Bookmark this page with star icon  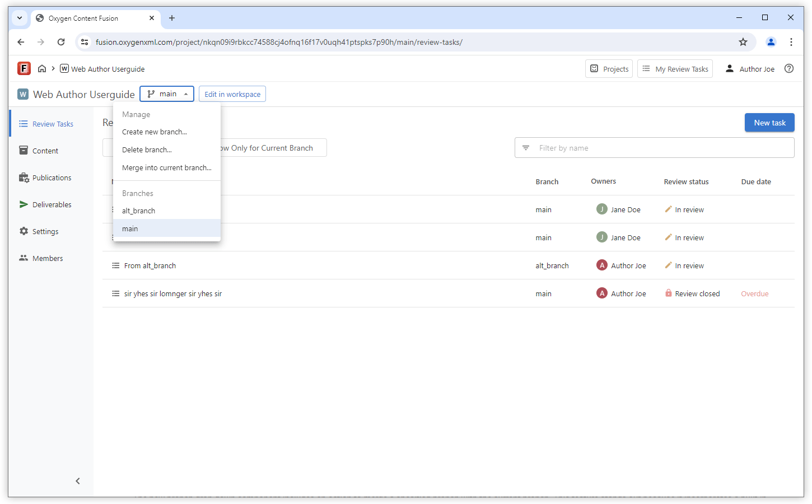[x=743, y=42]
